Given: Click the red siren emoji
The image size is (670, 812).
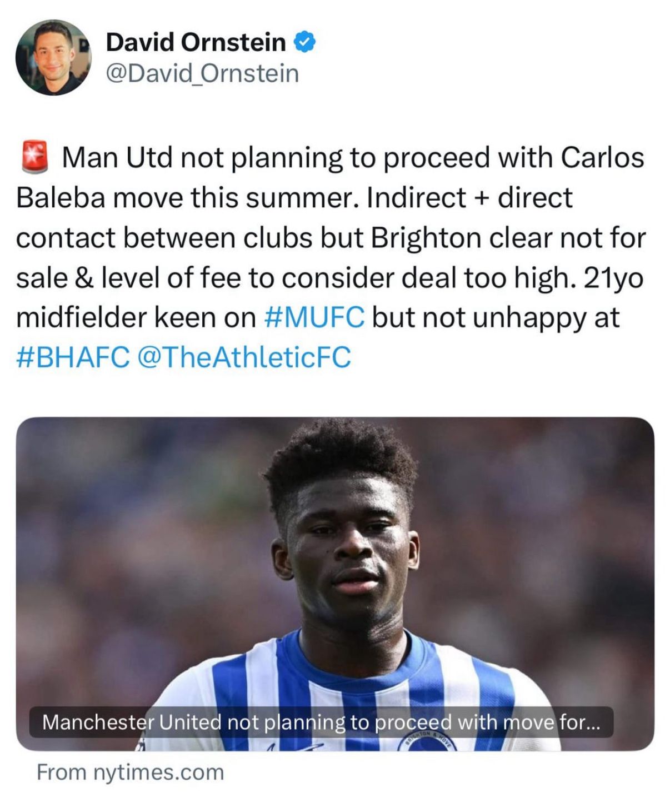Looking at the screenshot, I should 34,157.
